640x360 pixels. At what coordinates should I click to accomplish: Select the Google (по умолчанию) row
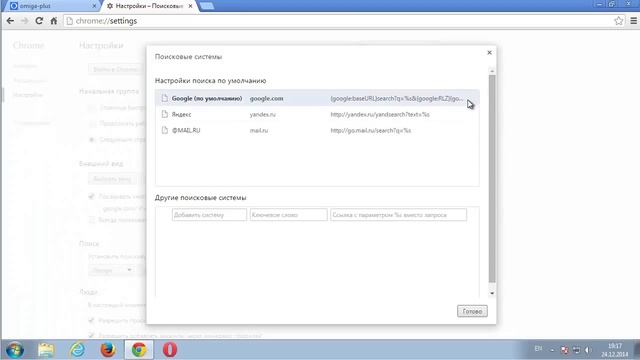point(317,98)
